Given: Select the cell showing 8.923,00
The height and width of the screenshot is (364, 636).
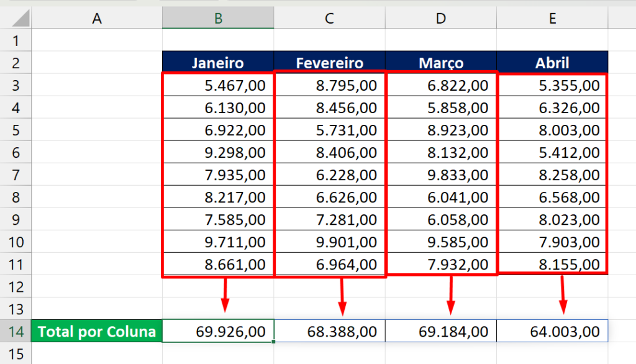Looking at the screenshot, I should (440, 130).
